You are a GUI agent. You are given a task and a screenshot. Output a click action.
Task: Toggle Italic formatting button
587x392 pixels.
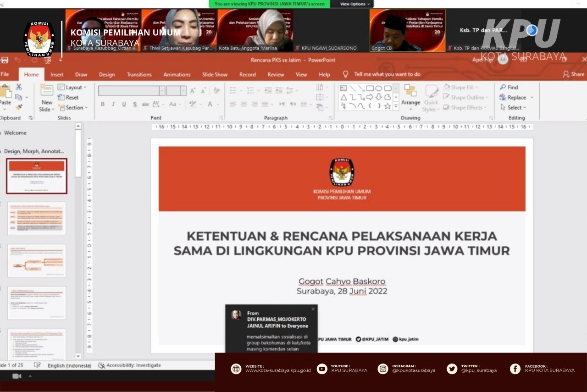tap(113, 104)
